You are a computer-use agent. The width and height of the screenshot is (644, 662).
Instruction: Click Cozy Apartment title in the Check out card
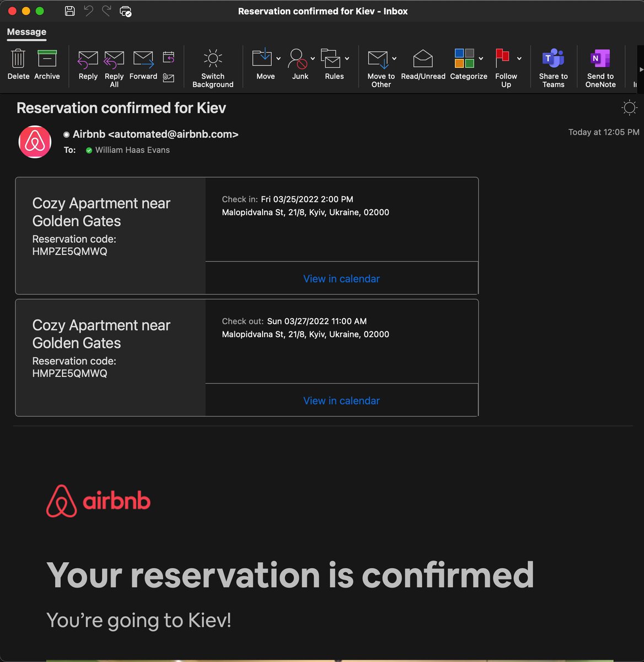(101, 334)
